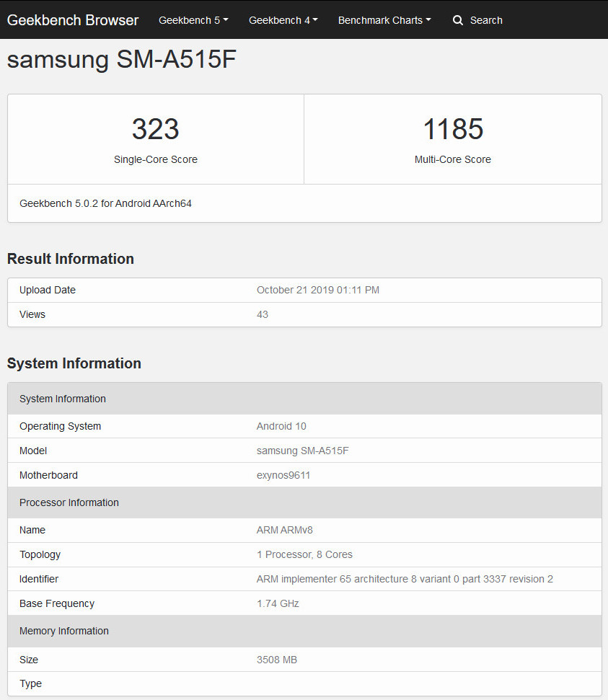The image size is (608, 700).
Task: Click the Geekbench 5.0.2 version text
Action: coord(105,203)
